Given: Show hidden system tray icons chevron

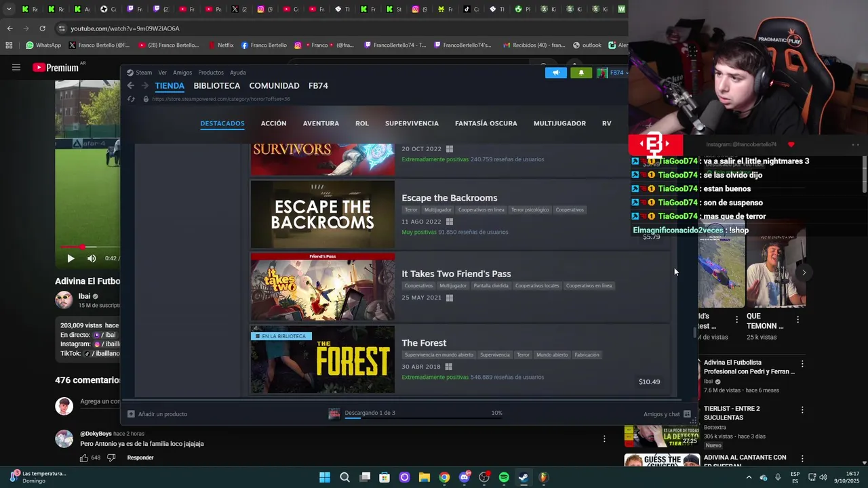Looking at the screenshot, I should (749, 477).
